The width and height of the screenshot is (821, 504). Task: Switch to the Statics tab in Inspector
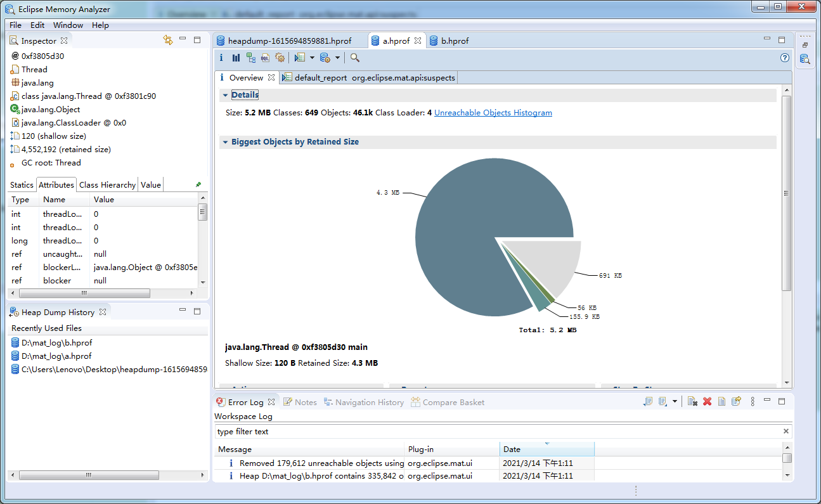[x=22, y=184]
